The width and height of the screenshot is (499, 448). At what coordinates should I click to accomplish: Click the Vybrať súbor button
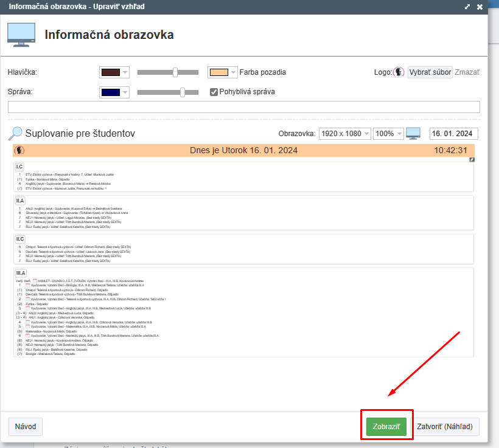point(430,72)
